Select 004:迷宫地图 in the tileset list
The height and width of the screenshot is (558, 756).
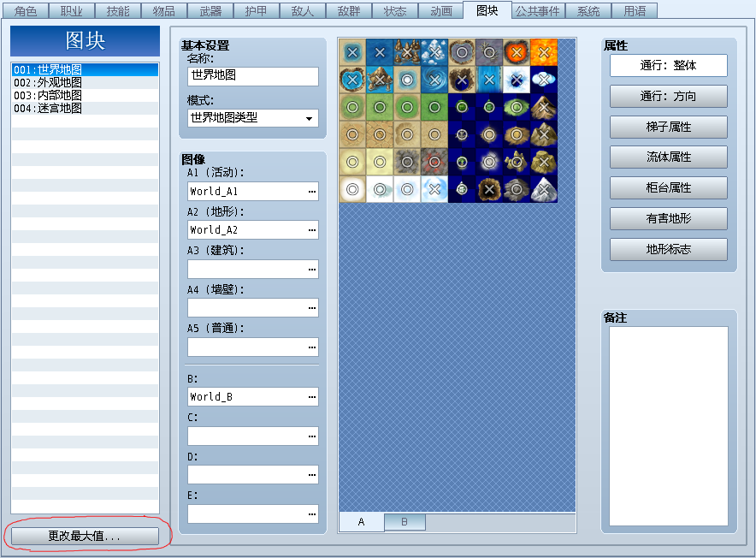(85, 108)
